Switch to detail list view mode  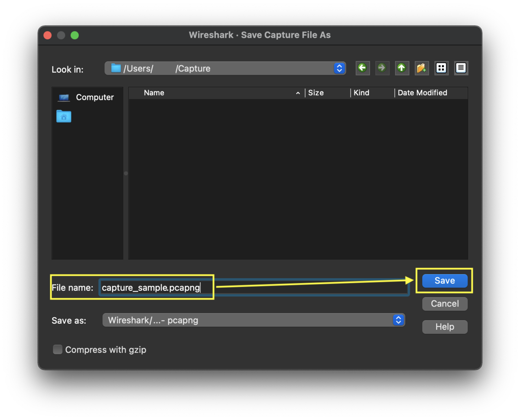click(x=461, y=68)
